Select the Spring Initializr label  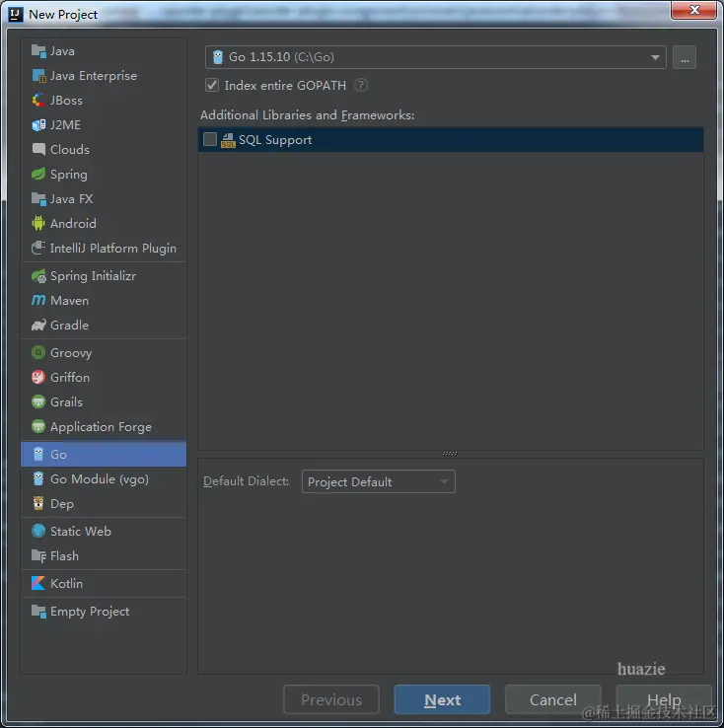click(x=94, y=276)
